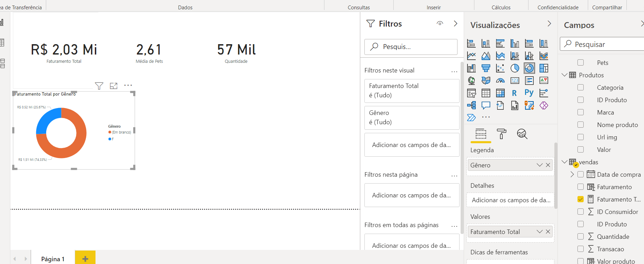Select the decomposition tree visual
The height and width of the screenshot is (264, 644).
pyautogui.click(x=471, y=106)
